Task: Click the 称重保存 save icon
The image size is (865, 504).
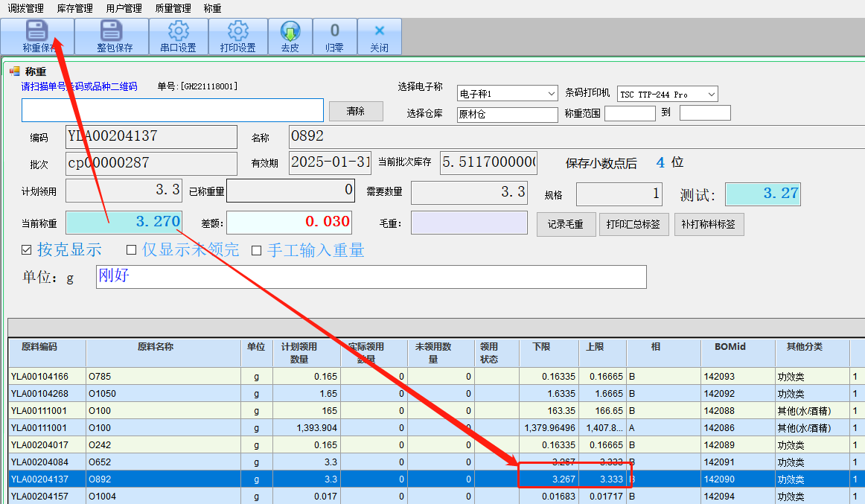Action: (36, 31)
